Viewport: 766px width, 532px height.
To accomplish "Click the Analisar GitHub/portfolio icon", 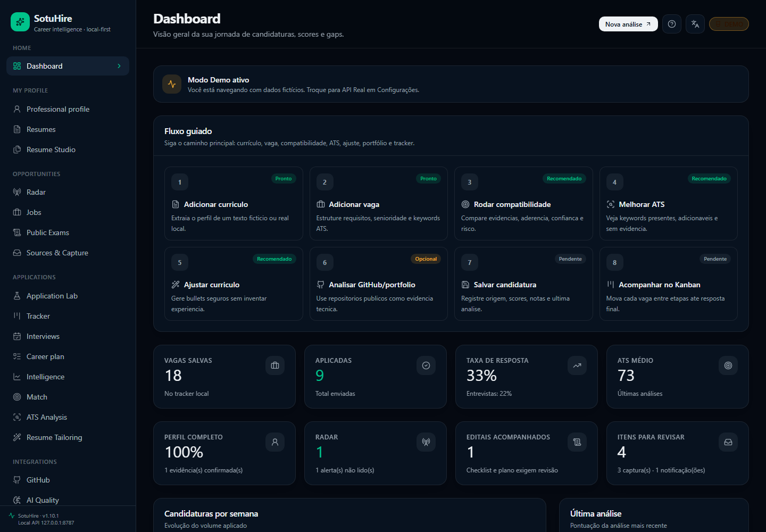I will [x=321, y=285].
